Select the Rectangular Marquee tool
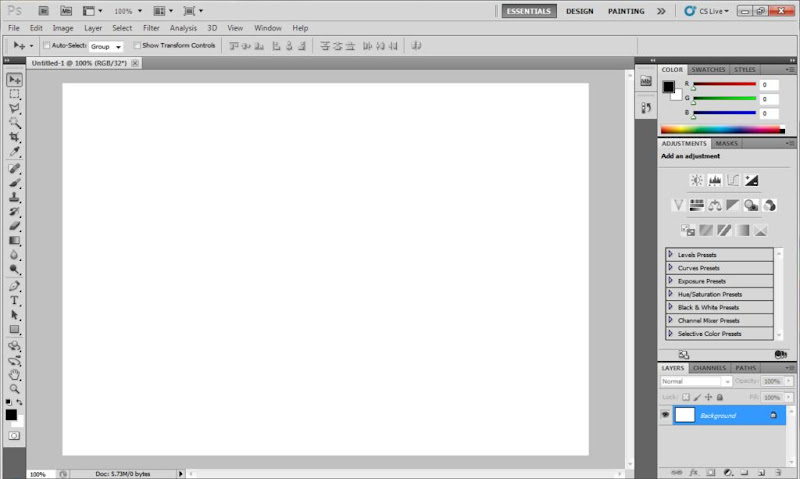 tap(14, 94)
